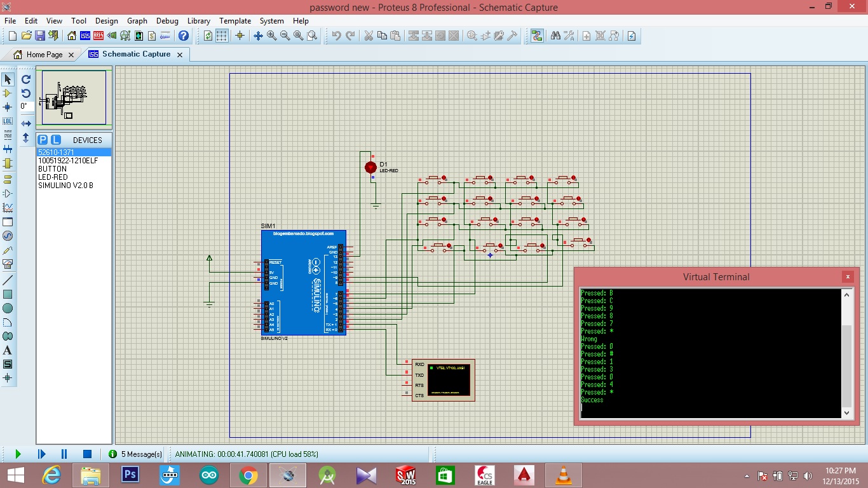Select LED-RED in the devices list
Image resolution: width=868 pixels, height=488 pixels.
[x=53, y=177]
